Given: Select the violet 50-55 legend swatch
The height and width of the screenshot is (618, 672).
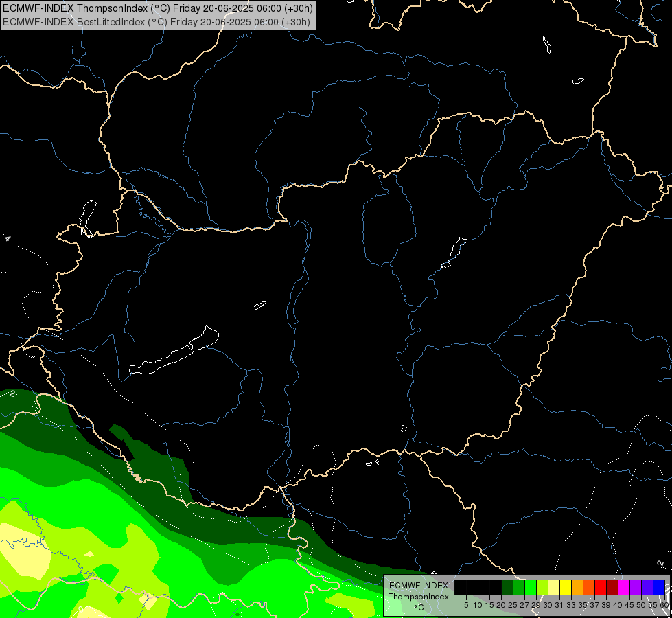Looking at the screenshot, I should click(647, 587).
